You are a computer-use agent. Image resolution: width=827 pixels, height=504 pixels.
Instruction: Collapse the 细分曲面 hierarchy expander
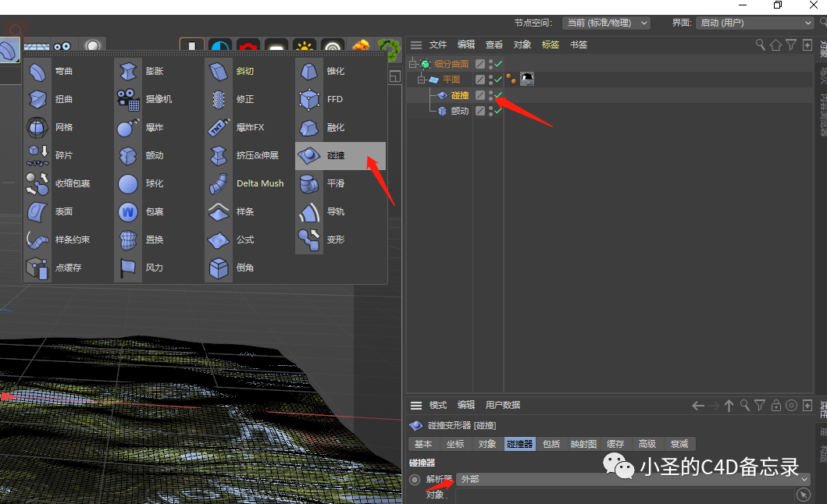[412, 64]
